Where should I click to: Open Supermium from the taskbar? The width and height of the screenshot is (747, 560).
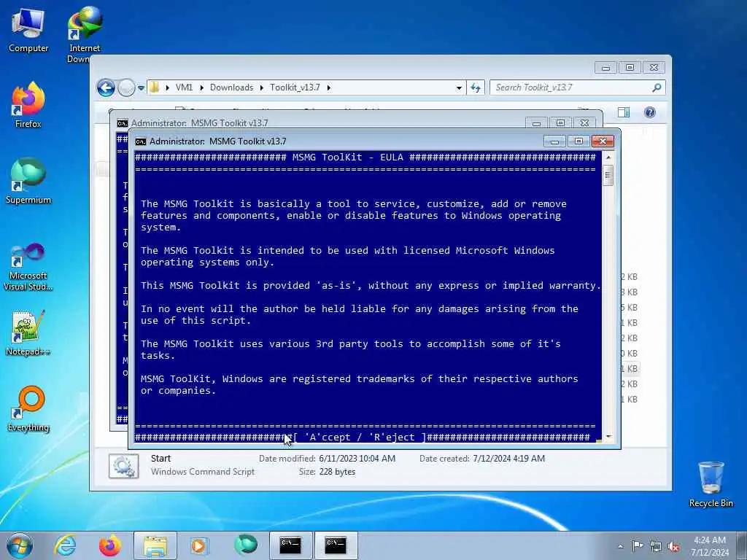coord(245,545)
